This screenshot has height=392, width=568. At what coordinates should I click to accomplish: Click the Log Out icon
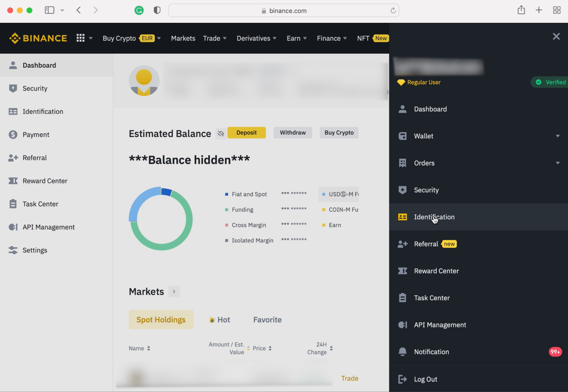pos(402,379)
